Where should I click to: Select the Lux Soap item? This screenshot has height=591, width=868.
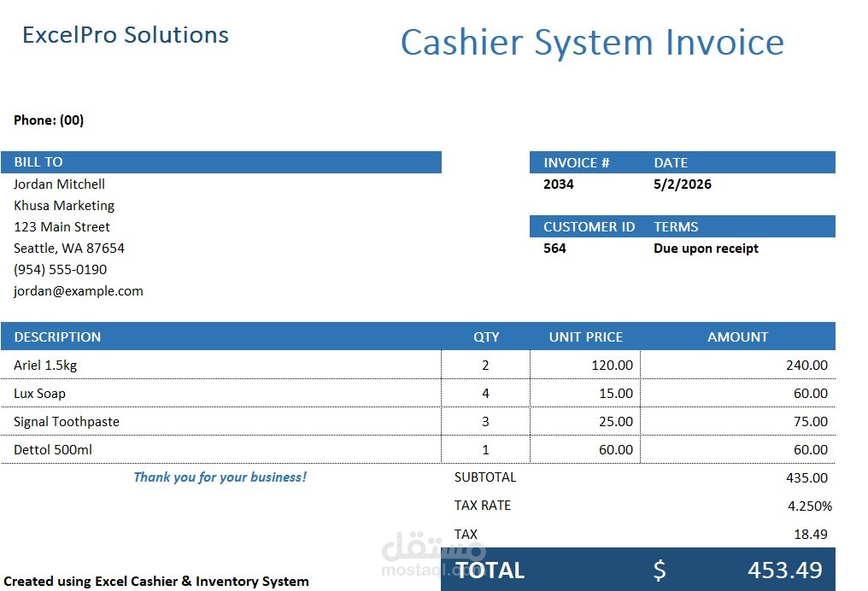click(40, 394)
